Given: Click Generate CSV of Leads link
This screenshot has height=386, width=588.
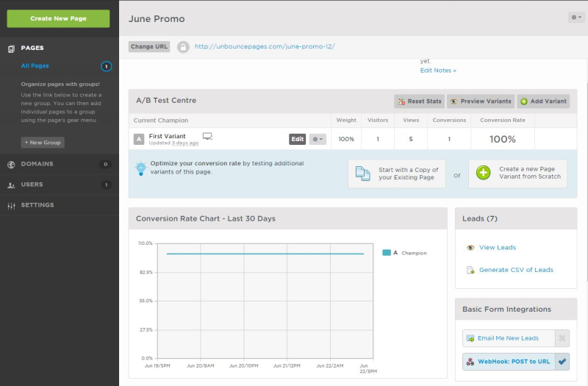Looking at the screenshot, I should 516,270.
